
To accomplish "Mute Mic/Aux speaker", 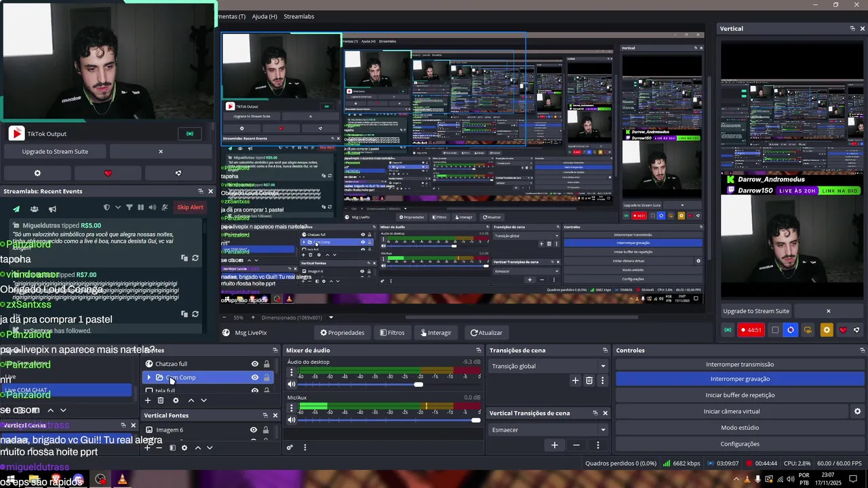I will (x=292, y=420).
